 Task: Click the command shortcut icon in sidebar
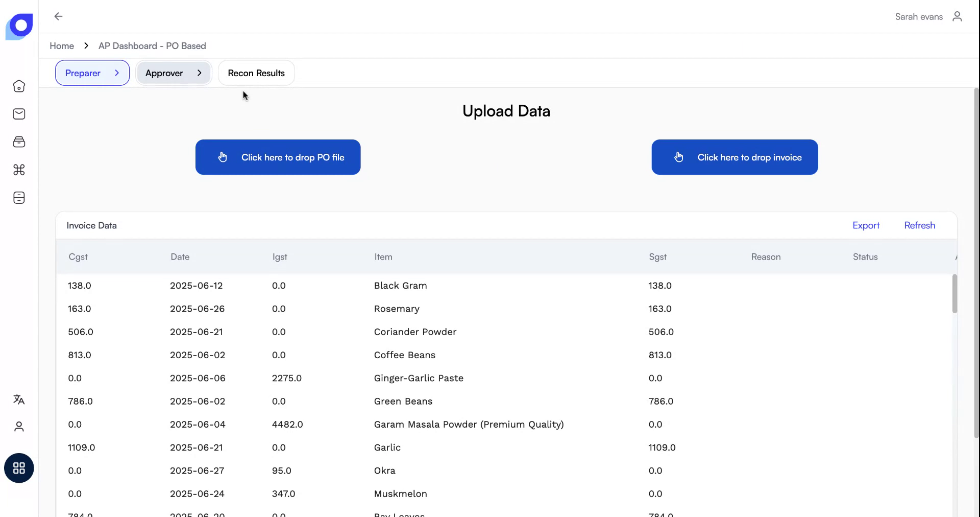point(19,170)
